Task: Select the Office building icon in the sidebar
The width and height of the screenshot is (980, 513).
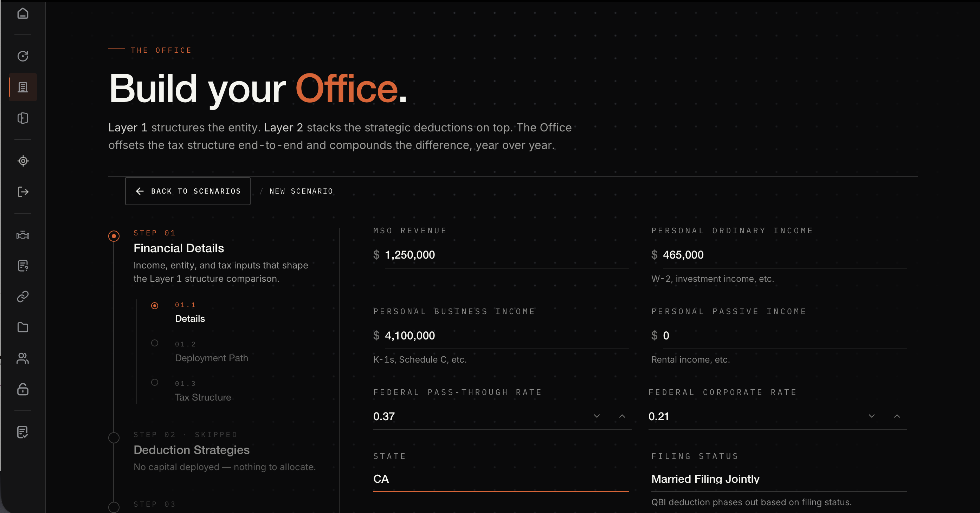Action: 23,87
